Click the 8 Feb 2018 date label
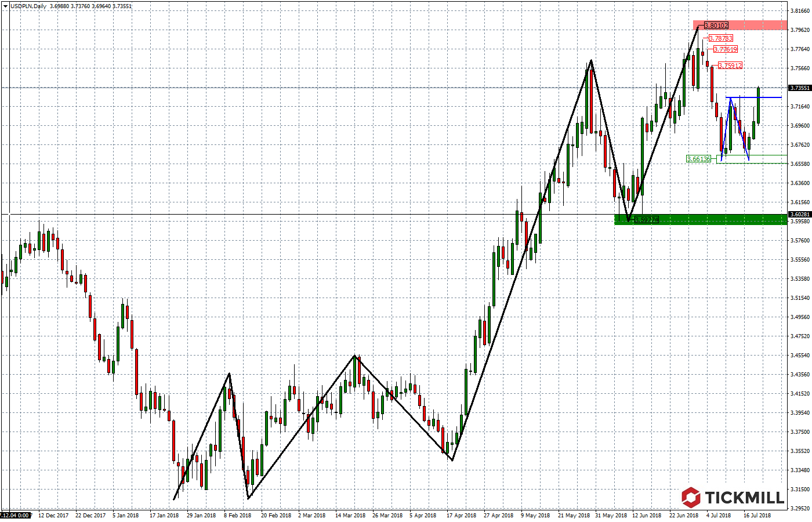 point(238,515)
